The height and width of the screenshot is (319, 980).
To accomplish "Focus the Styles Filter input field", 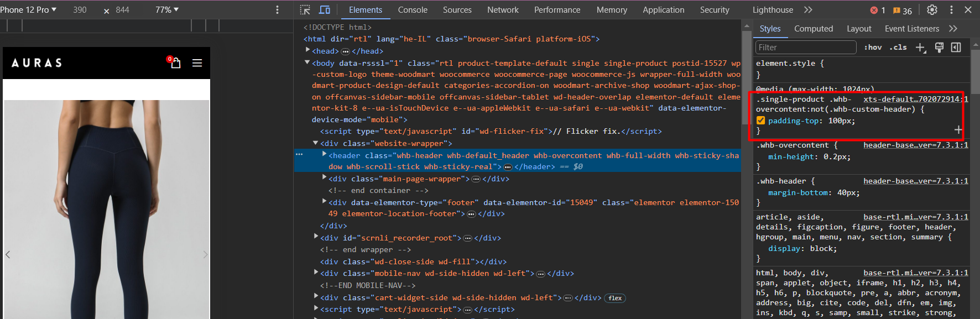I will pyautogui.click(x=806, y=48).
